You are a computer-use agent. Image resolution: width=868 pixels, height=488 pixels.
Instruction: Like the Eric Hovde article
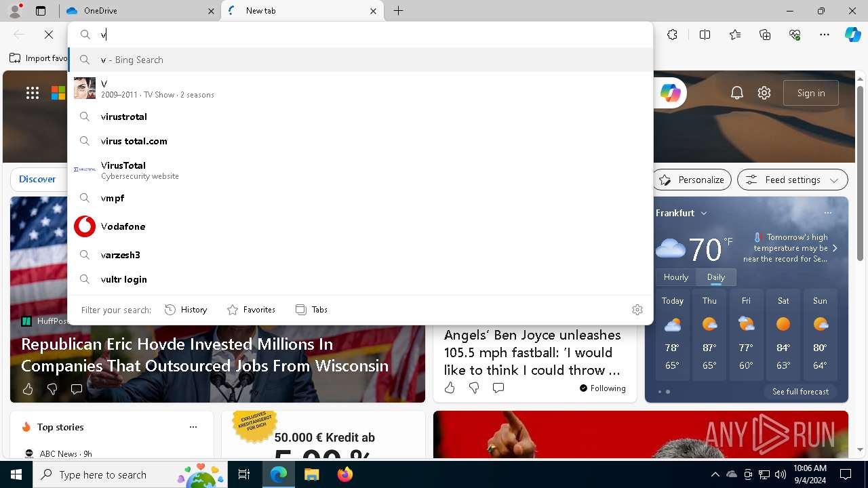[x=28, y=389]
